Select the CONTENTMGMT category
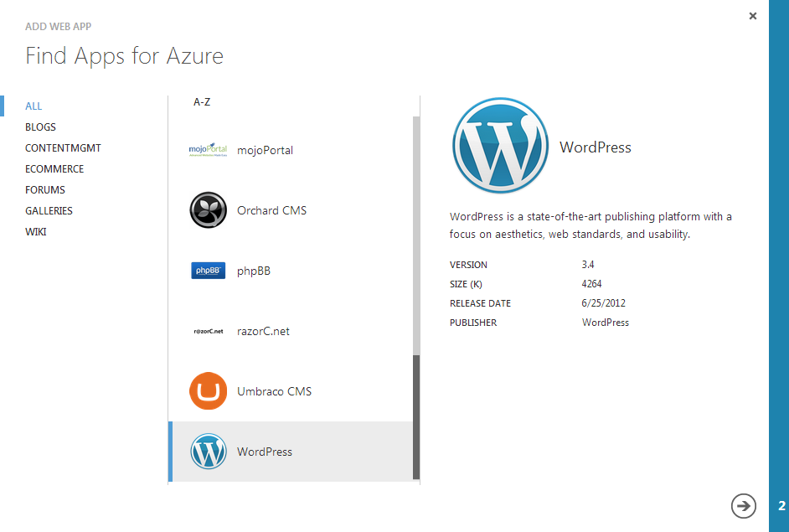This screenshot has height=532, width=789. click(x=64, y=148)
